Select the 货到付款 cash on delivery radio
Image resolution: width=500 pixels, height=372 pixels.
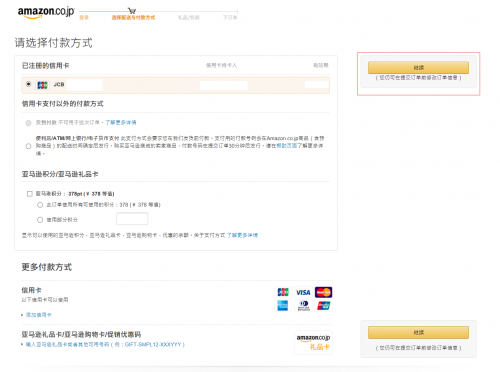[x=28, y=123]
